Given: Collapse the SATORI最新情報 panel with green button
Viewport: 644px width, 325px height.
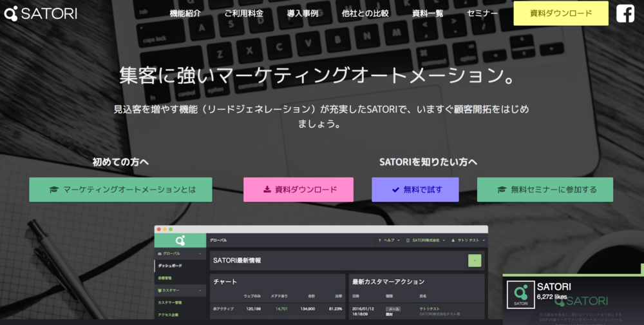Looking at the screenshot, I should 475,261.
